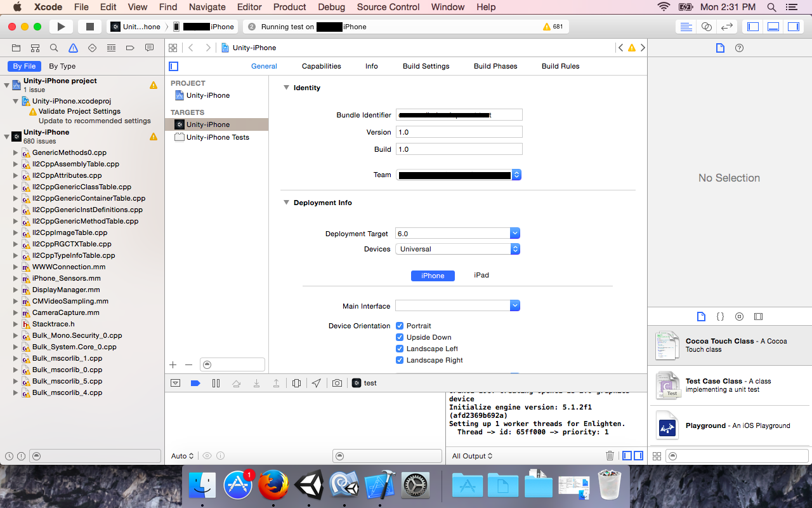
Task: Toggle the Debug area visibility
Action: [773, 27]
